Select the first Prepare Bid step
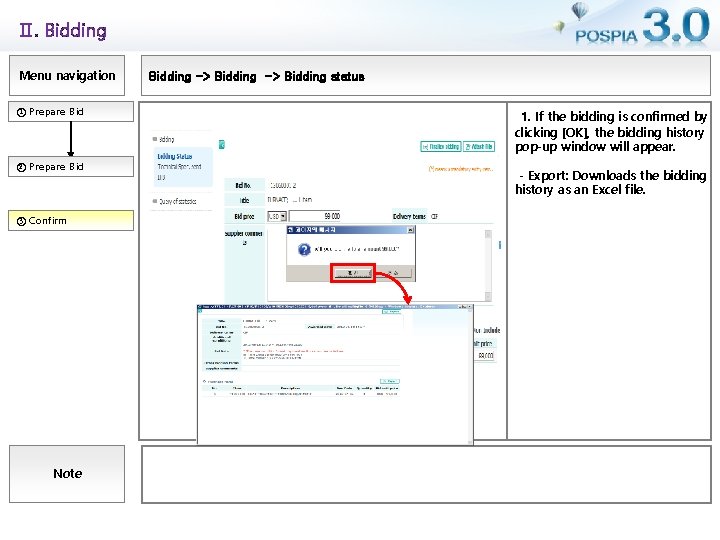Screen dimensions: 720x540 [x=71, y=112]
